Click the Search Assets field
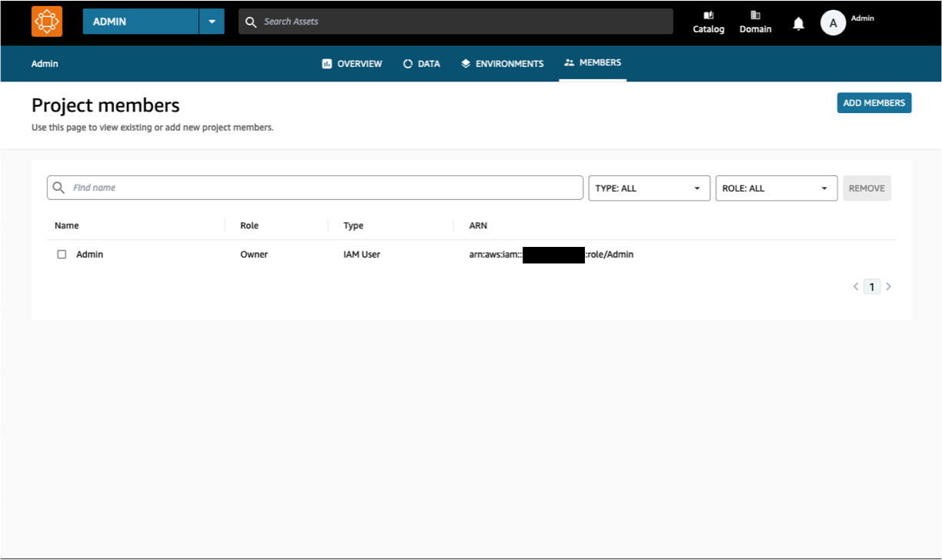 (x=456, y=22)
